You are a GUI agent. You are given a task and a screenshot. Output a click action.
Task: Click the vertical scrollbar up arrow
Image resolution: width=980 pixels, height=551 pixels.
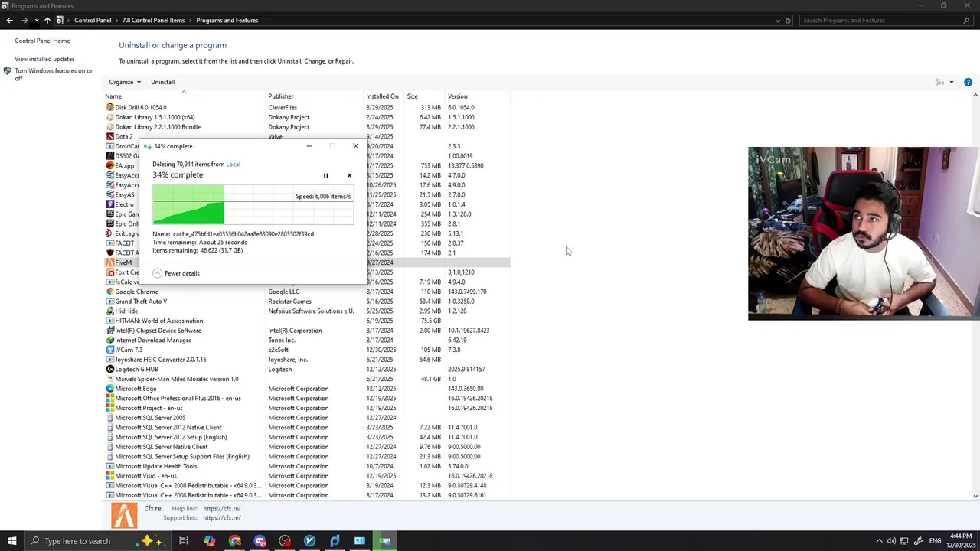(x=975, y=96)
